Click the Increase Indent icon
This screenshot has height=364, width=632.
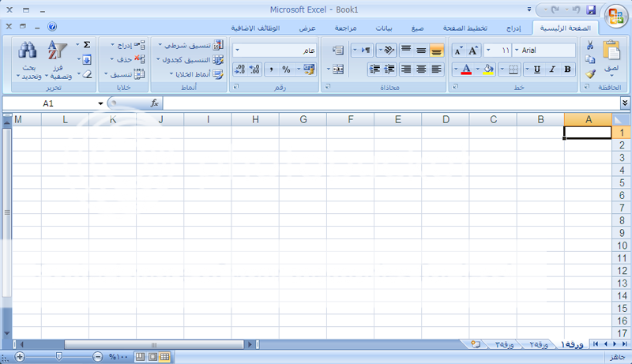point(374,69)
